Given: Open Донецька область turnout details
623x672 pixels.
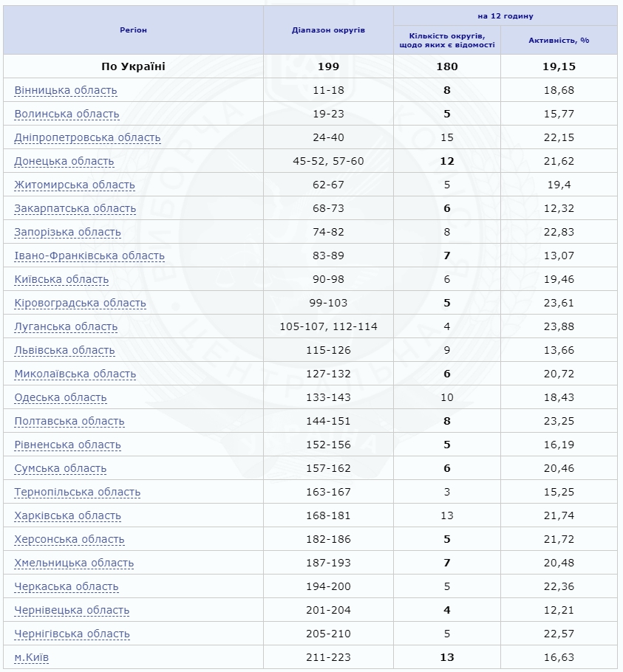Looking at the screenshot, I should (x=64, y=161).
